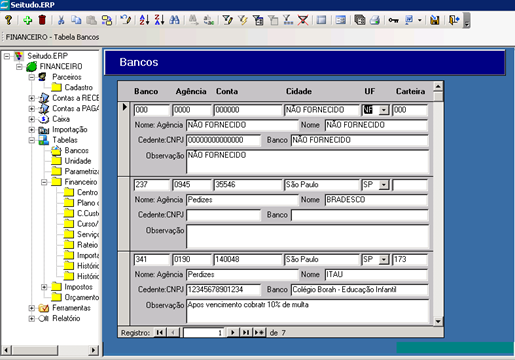Open print preview icon in toolbar
This screenshot has height=360, width=515.
point(359,20)
